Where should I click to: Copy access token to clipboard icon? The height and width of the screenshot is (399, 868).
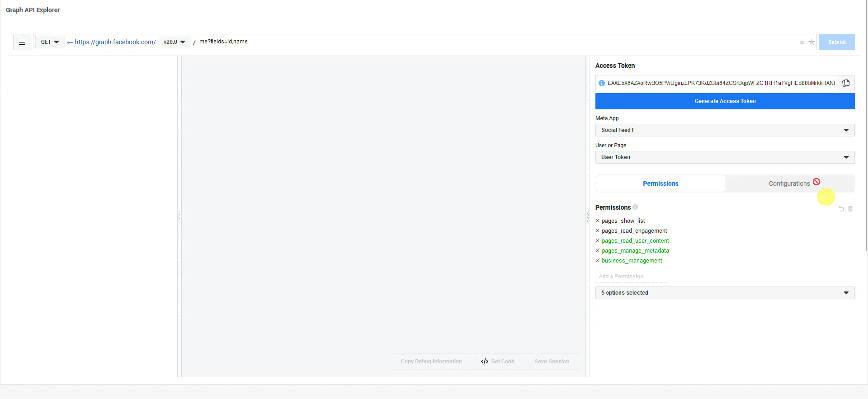coord(846,83)
